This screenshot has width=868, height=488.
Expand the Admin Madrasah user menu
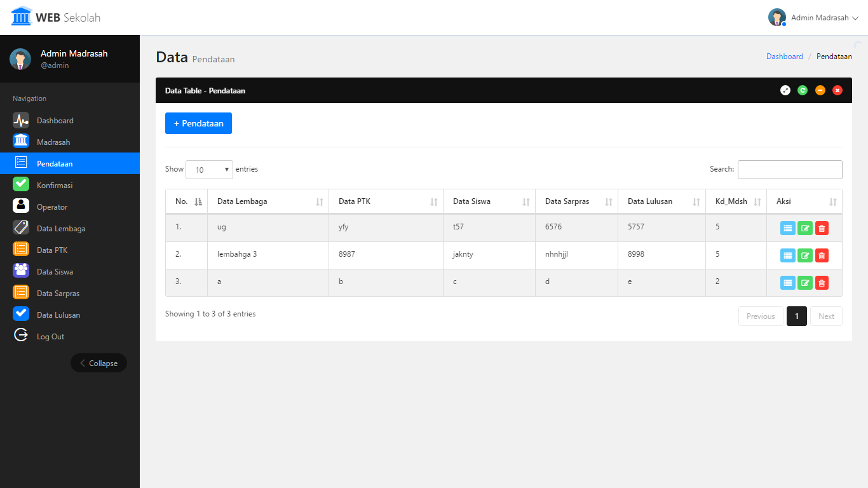(813, 18)
